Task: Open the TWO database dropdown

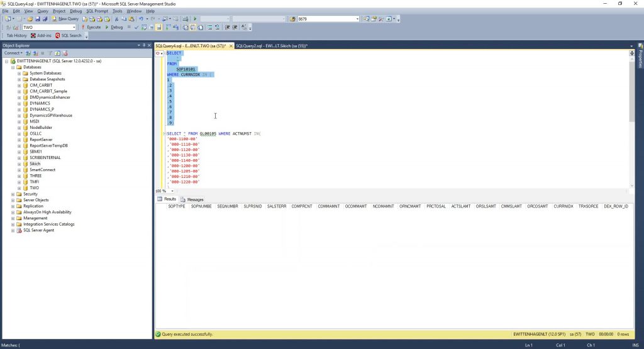Action: point(75,28)
